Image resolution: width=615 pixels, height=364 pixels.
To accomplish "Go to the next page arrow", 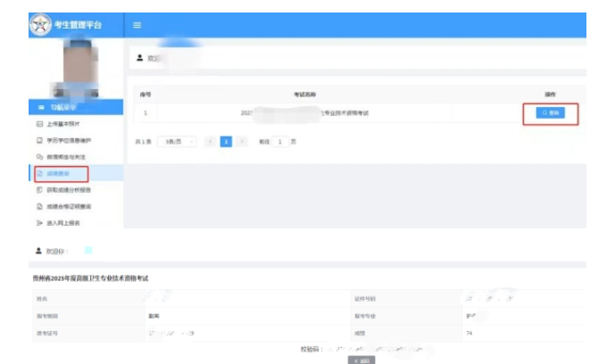I will pos(241,141).
